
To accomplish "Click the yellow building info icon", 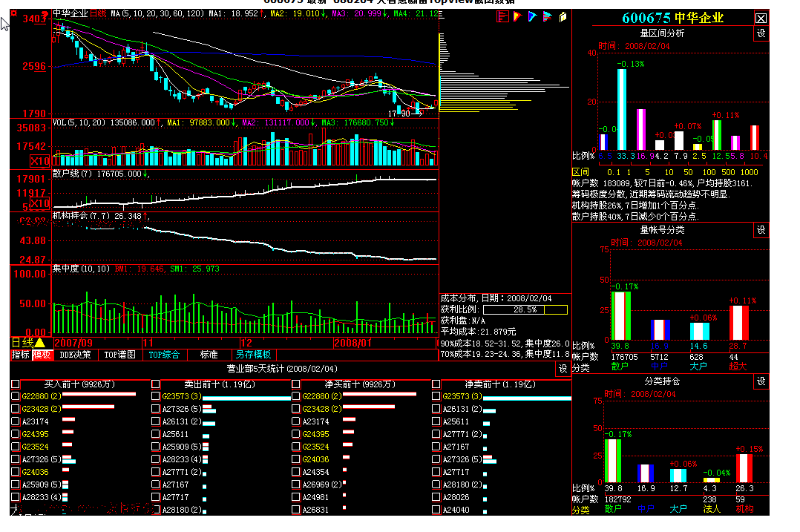I will 563,17.
